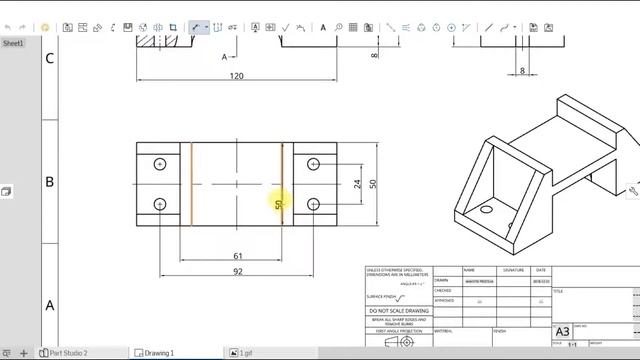This screenshot has width=640, height=360.
Task: Activate the highlighted Dimension tool
Action: pos(196,27)
